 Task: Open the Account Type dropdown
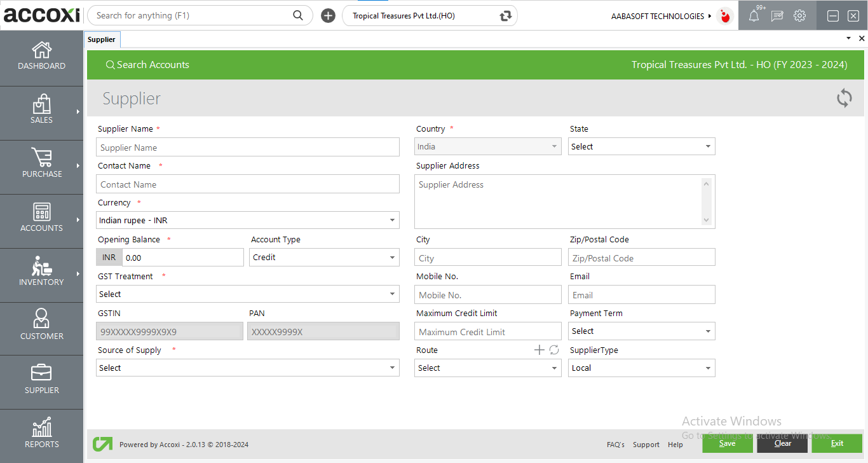(324, 257)
